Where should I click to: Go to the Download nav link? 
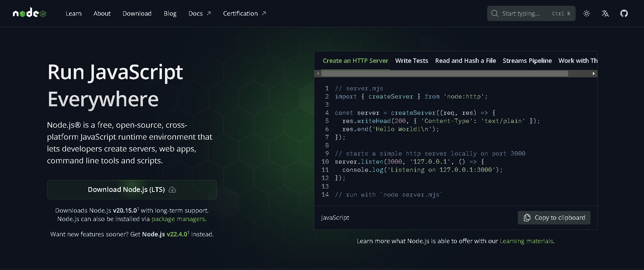tap(137, 14)
